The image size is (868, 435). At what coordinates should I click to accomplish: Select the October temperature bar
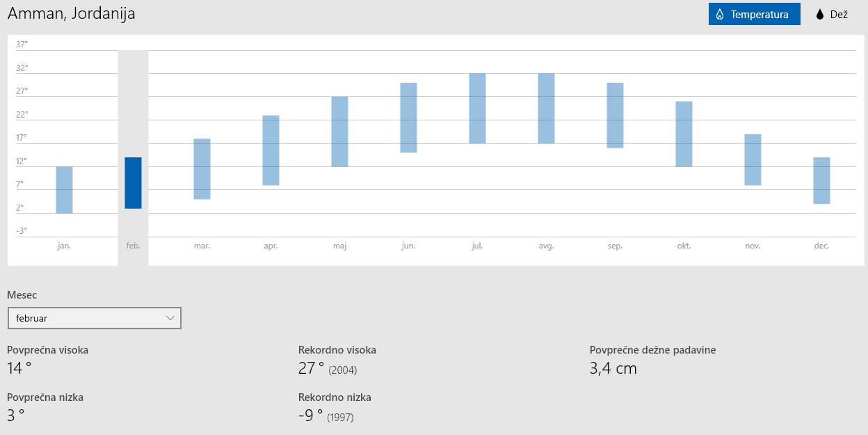684,134
